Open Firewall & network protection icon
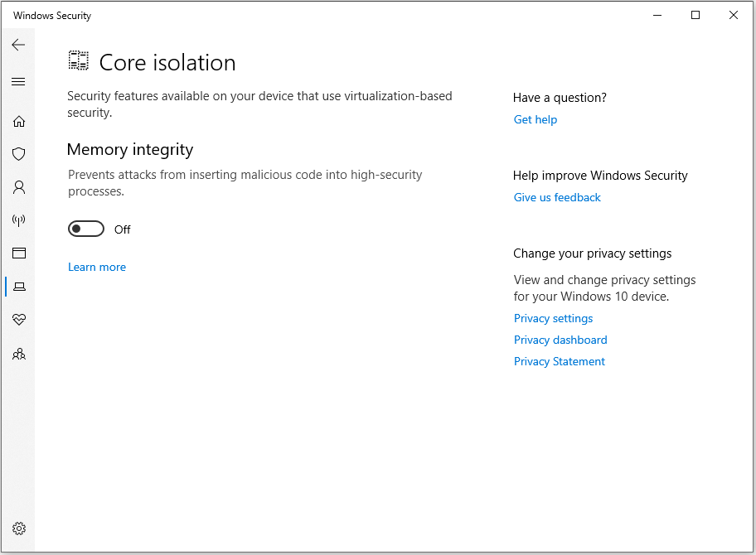The image size is (756, 555). (x=18, y=220)
